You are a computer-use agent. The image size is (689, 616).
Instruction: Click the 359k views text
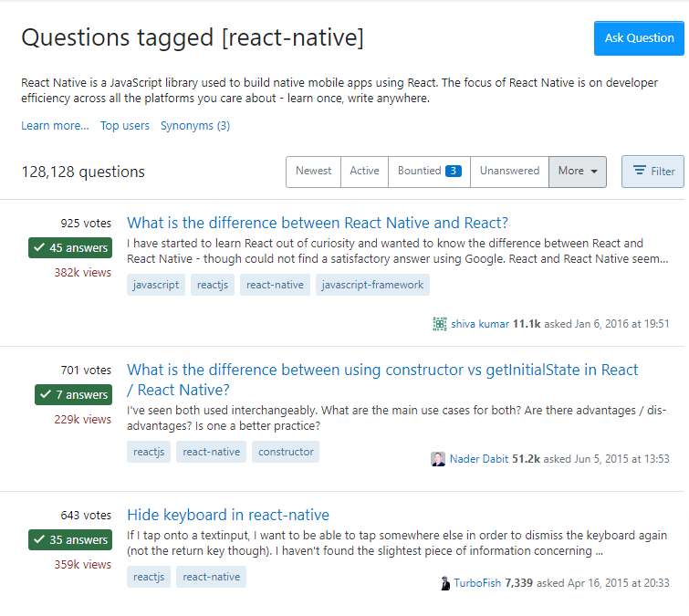pyautogui.click(x=83, y=564)
